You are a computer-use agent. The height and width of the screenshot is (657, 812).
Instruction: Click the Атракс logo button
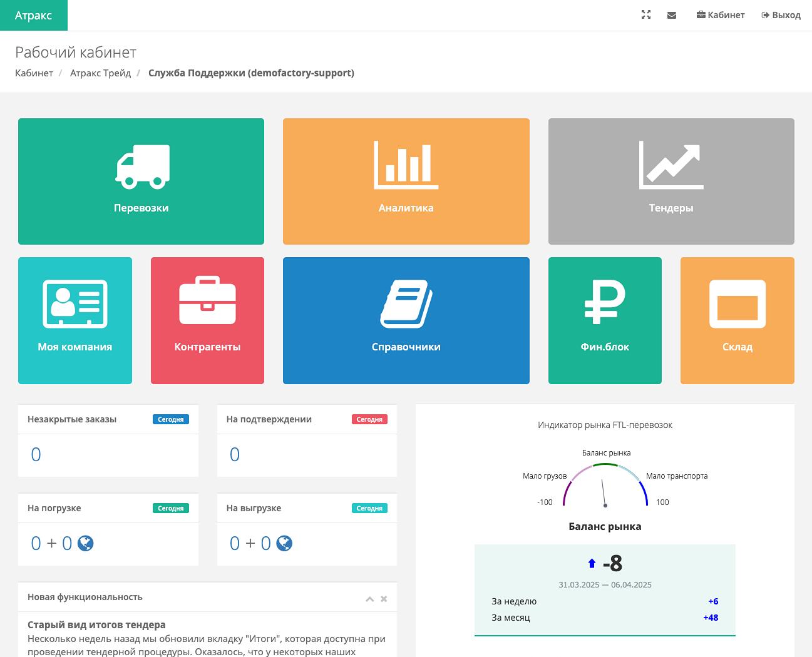(x=34, y=15)
